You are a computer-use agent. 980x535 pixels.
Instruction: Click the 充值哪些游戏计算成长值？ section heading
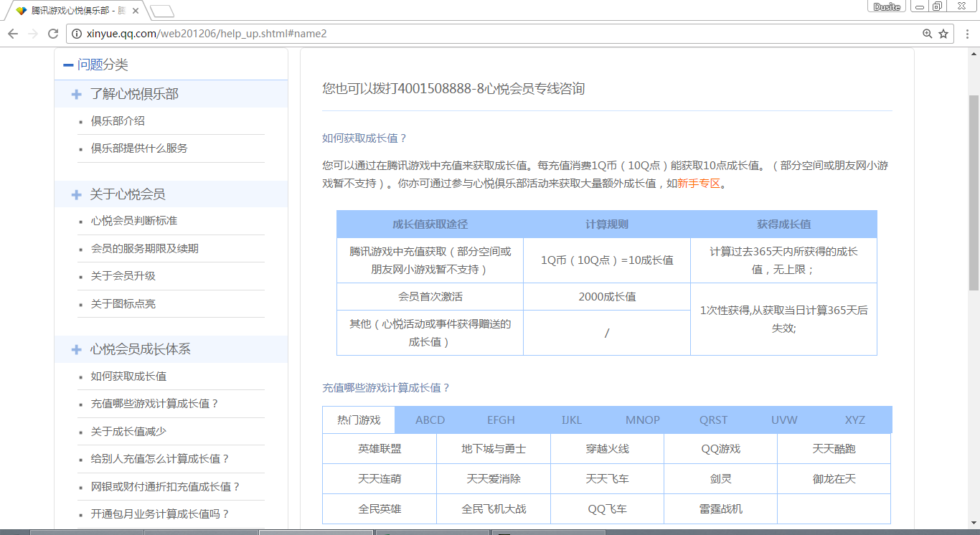tap(386, 388)
